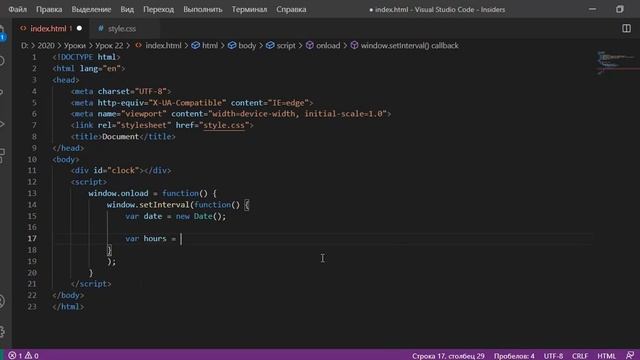
Task: Click the highlighted closing brace on line 18
Action: tap(109, 250)
